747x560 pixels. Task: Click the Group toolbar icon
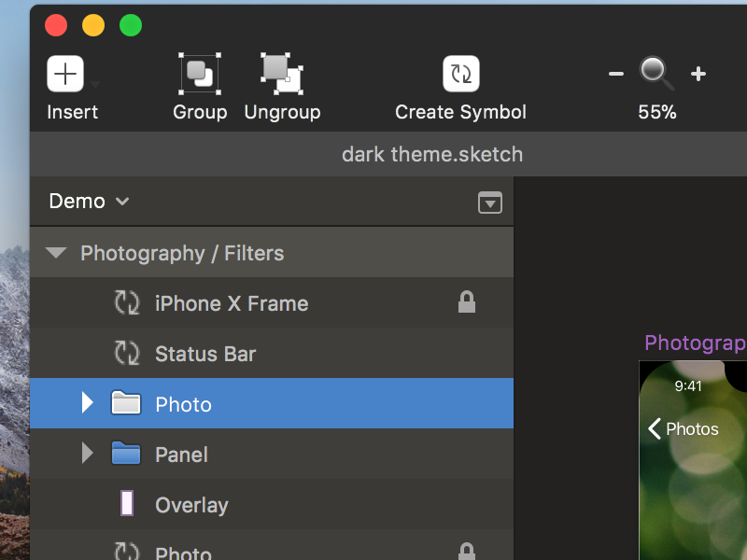click(200, 74)
